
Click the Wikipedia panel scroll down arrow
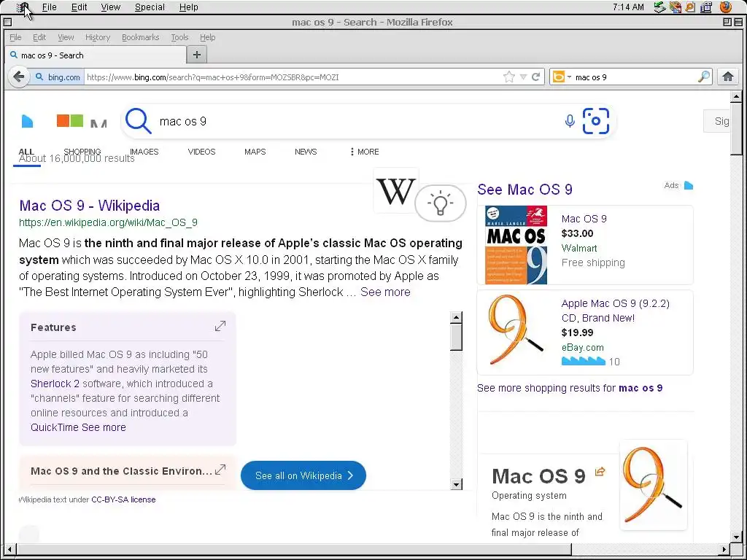point(456,485)
